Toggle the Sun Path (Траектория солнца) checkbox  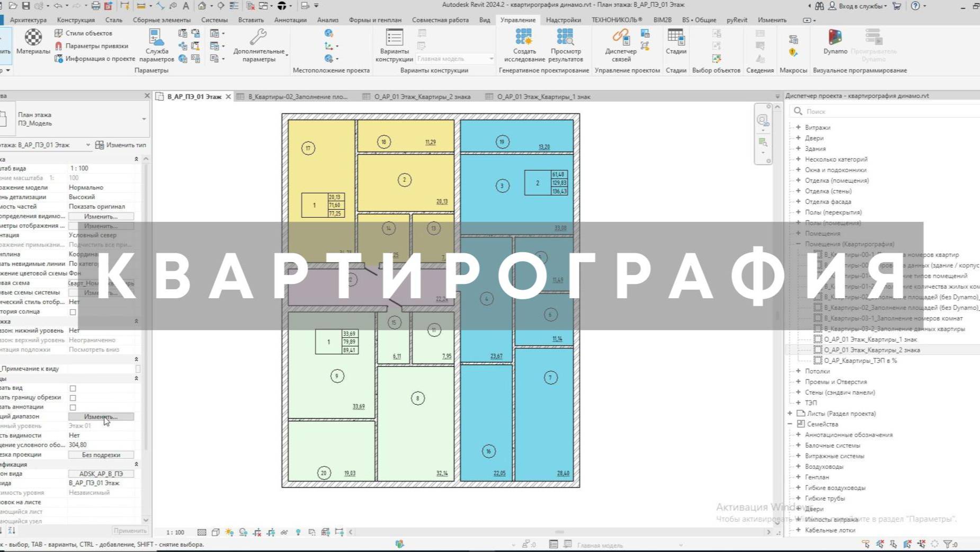point(73,312)
